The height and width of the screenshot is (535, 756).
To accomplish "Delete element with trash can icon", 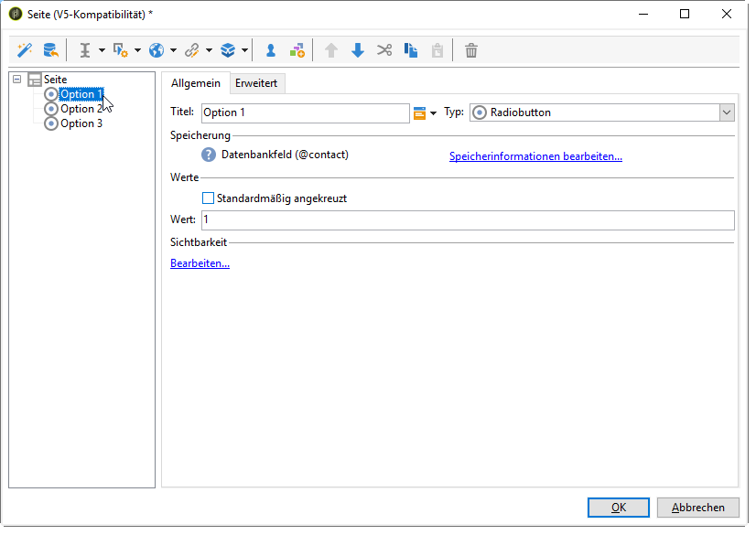I will point(471,50).
